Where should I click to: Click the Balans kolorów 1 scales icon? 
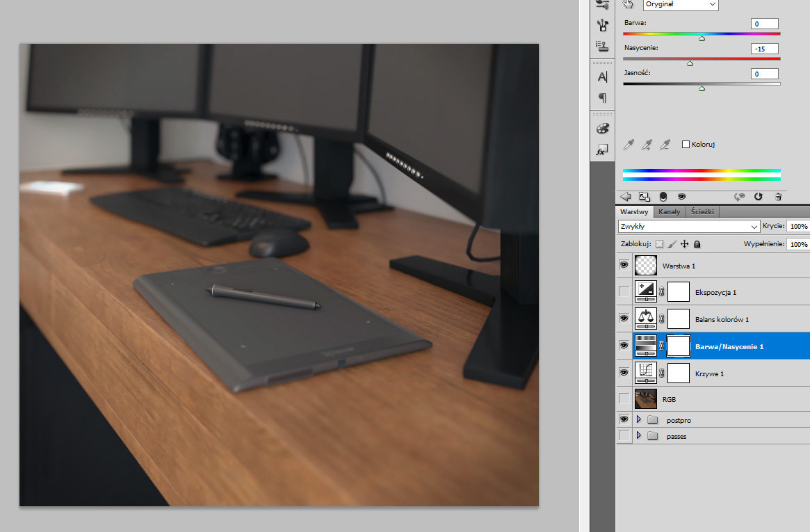(646, 319)
